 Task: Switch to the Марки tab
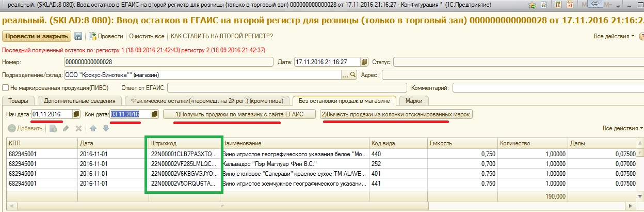click(x=414, y=101)
